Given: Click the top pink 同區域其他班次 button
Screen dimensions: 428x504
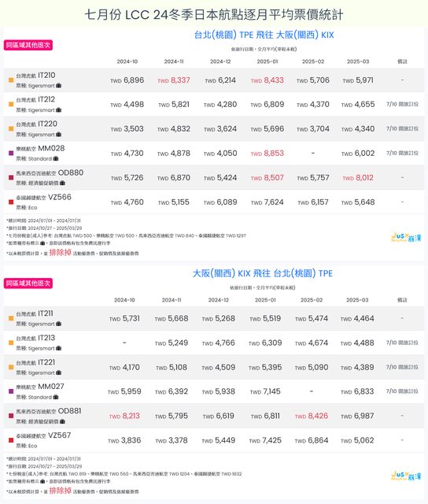Looking at the screenshot, I should pyautogui.click(x=28, y=46).
